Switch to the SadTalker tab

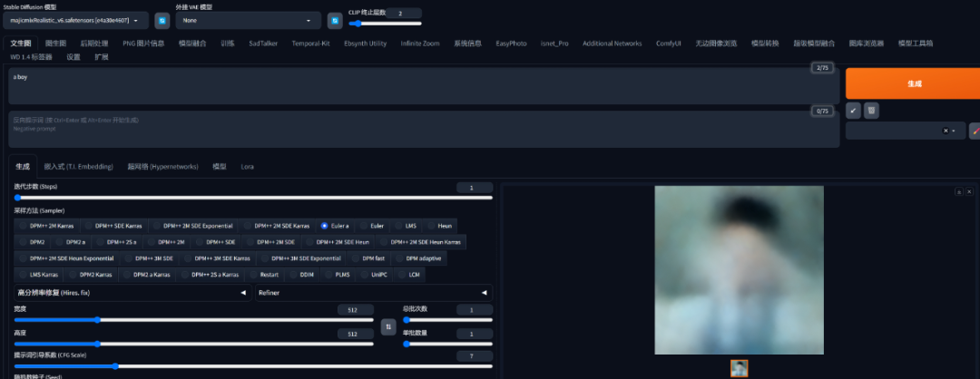(263, 44)
